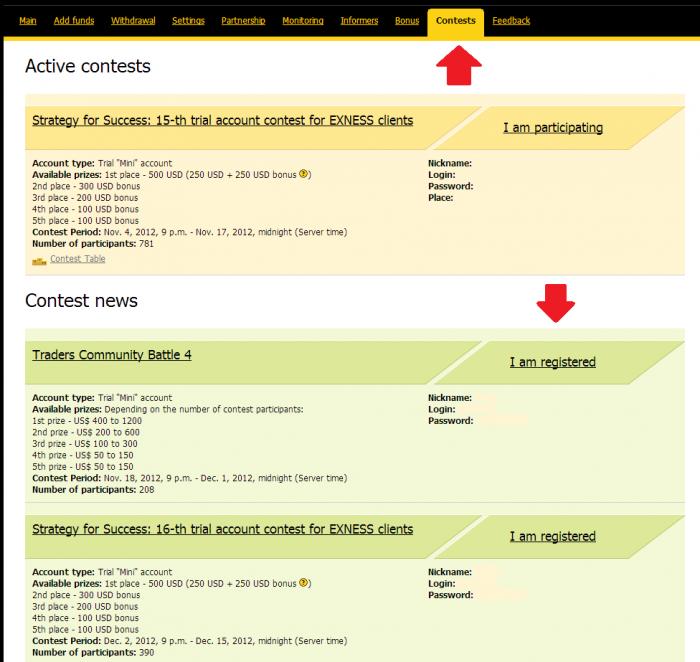The image size is (700, 662).
Task: Open the Withdrawal section
Action: tap(133, 21)
